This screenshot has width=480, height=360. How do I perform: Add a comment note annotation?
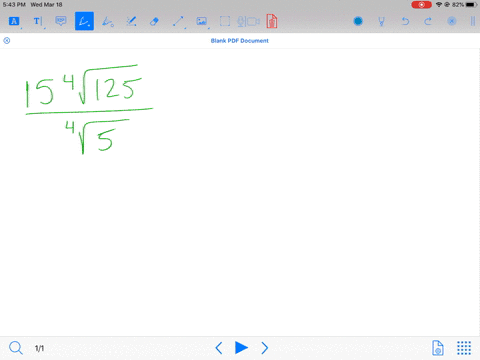tap(61, 21)
